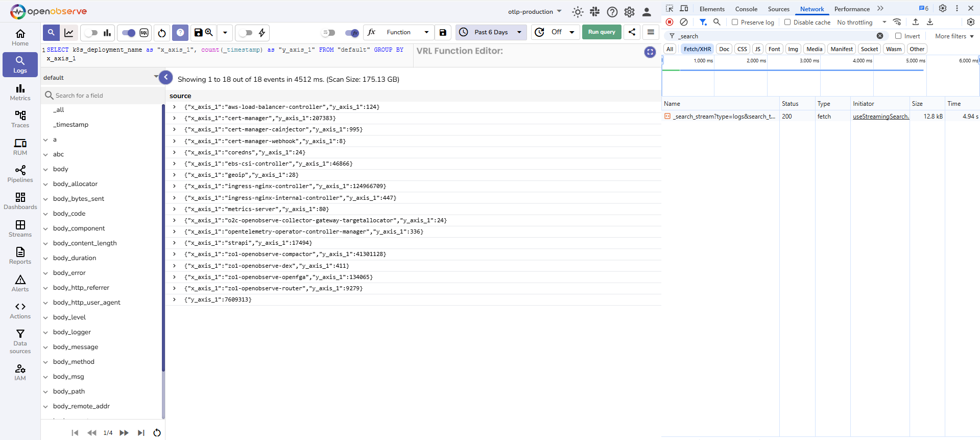The height and width of the screenshot is (440, 980).
Task: Go to the Alerts section
Action: click(x=20, y=283)
